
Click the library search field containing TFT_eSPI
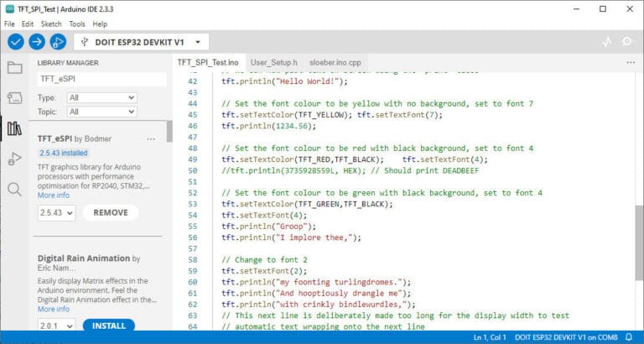(x=101, y=80)
